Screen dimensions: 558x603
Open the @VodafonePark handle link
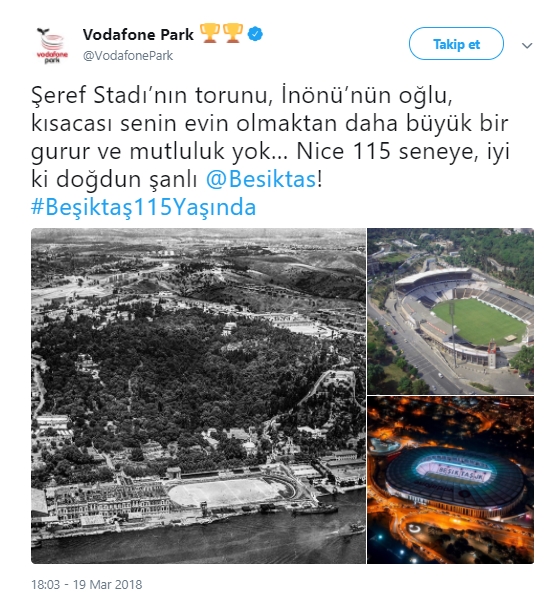128,56
